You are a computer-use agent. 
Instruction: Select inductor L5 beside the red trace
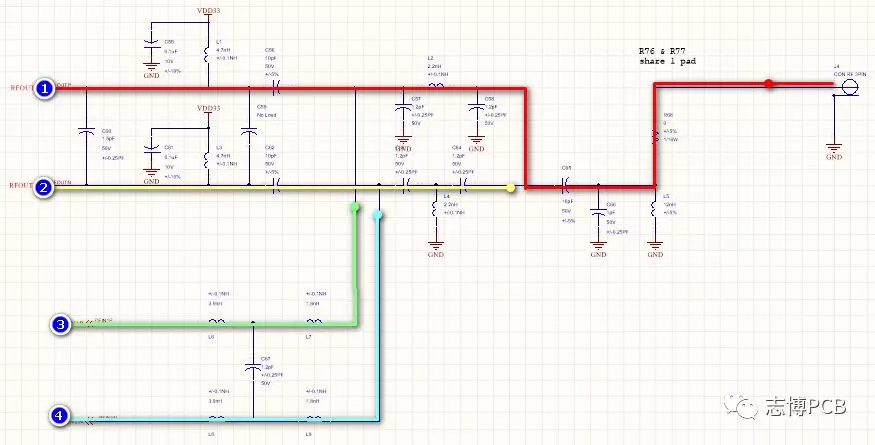tap(654, 208)
